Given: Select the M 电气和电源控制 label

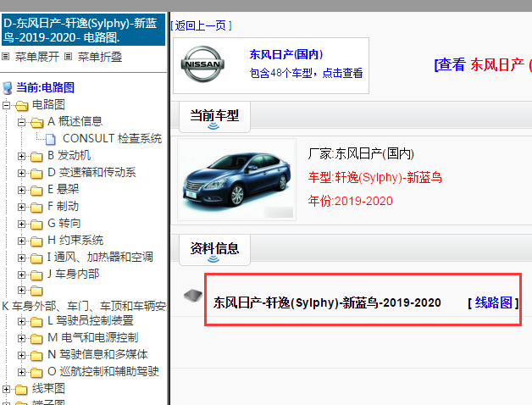Looking at the screenshot, I should (93, 338).
